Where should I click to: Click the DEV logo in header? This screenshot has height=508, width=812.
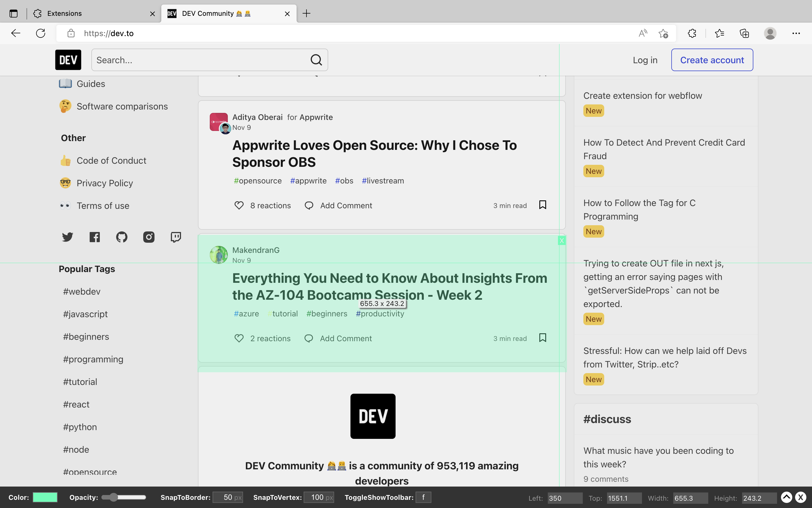[x=68, y=60]
